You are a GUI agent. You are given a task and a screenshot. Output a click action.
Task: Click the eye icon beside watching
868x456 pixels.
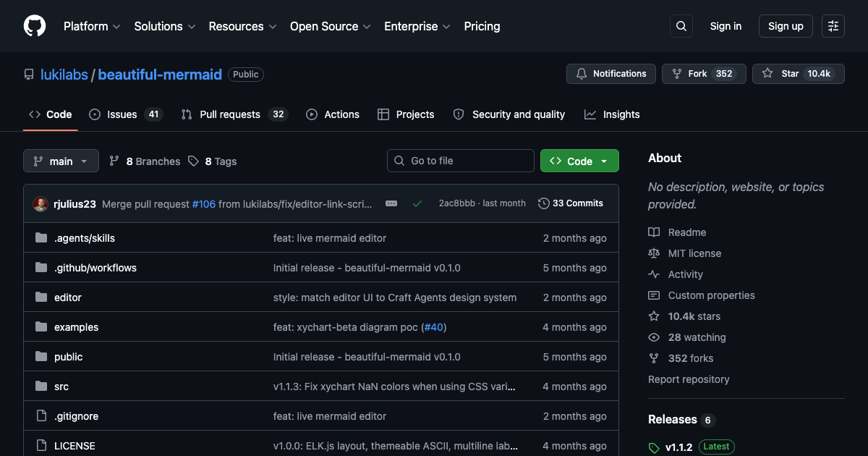coord(654,337)
